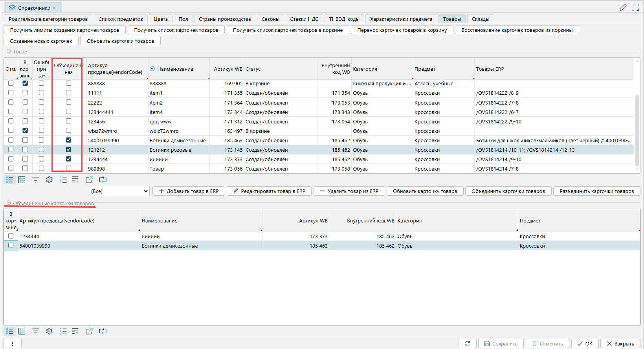Open the (Все) filter dropdown
644x349 pixels.
click(x=119, y=191)
